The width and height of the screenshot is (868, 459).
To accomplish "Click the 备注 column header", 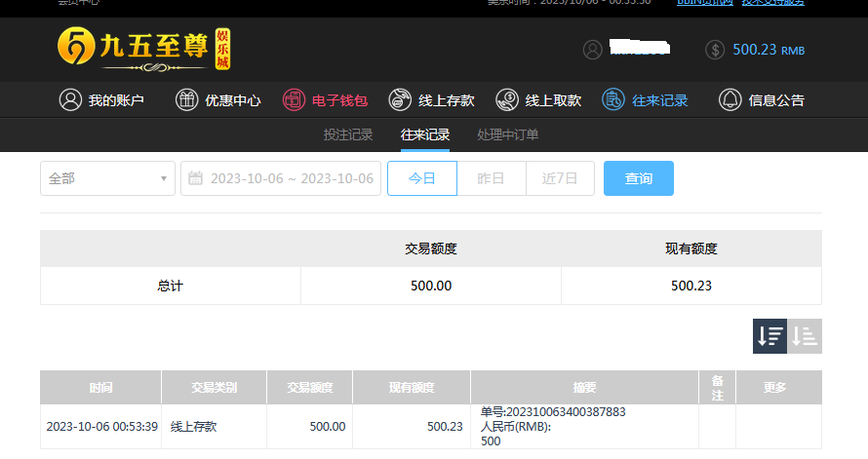I will 718,387.
